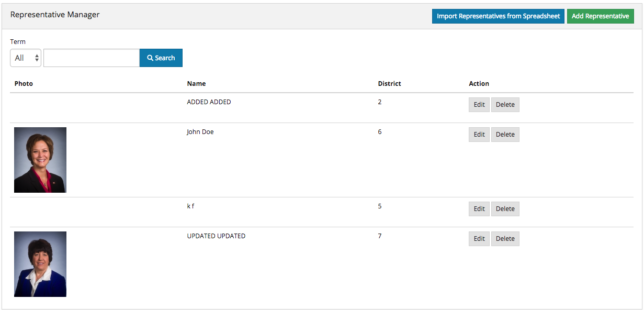
Task: Edit the ADDED ADDED representative
Action: pyautogui.click(x=479, y=105)
